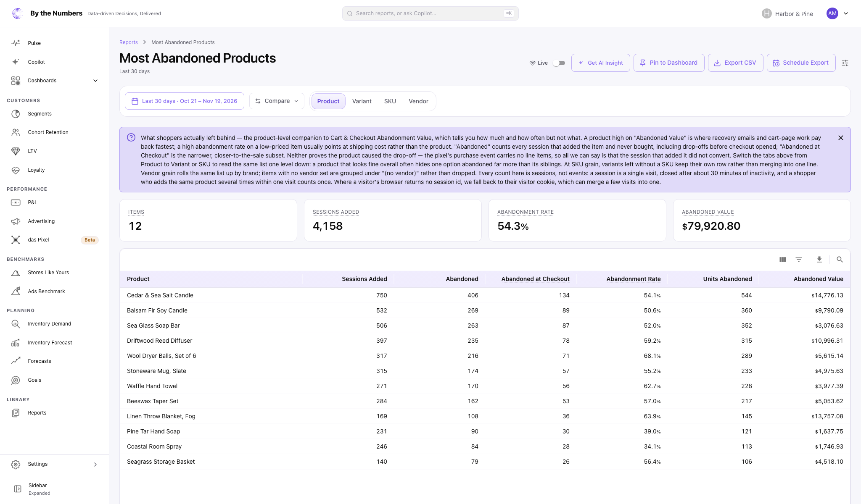Viewport: 861px width, 504px height.
Task: Switch to the Variant tab
Action: click(x=362, y=101)
